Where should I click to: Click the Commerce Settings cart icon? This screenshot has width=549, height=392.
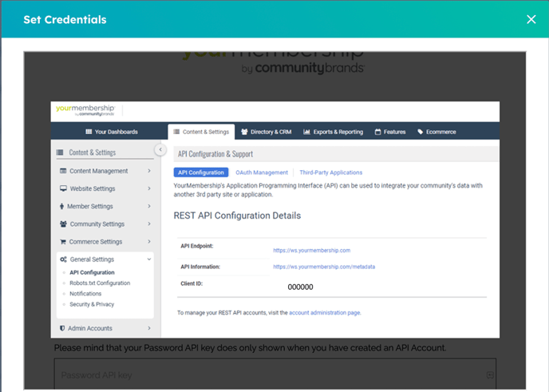coord(63,242)
